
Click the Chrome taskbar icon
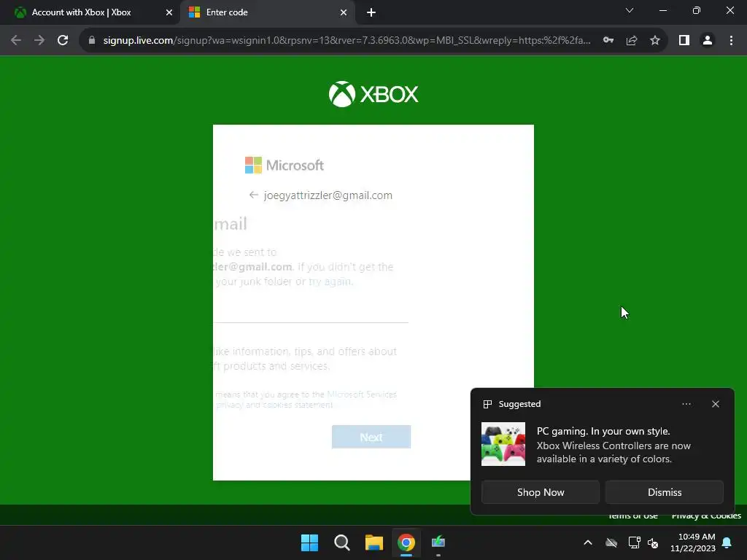pos(406,542)
